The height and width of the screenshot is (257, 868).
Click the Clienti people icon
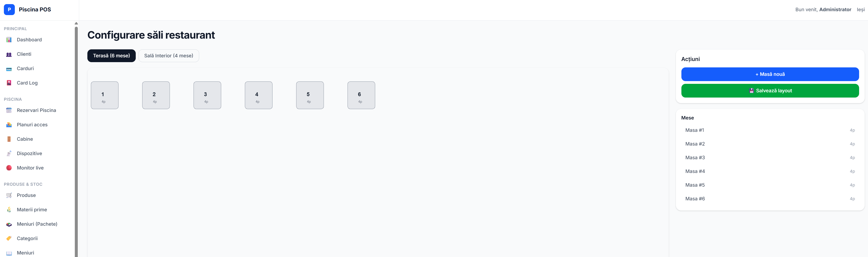pos(9,54)
